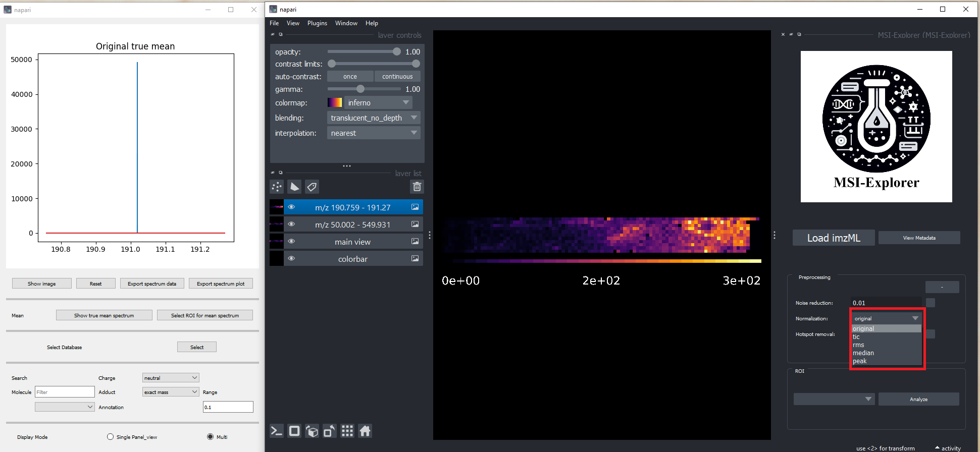
Task: Add a new points layer
Action: 277,187
